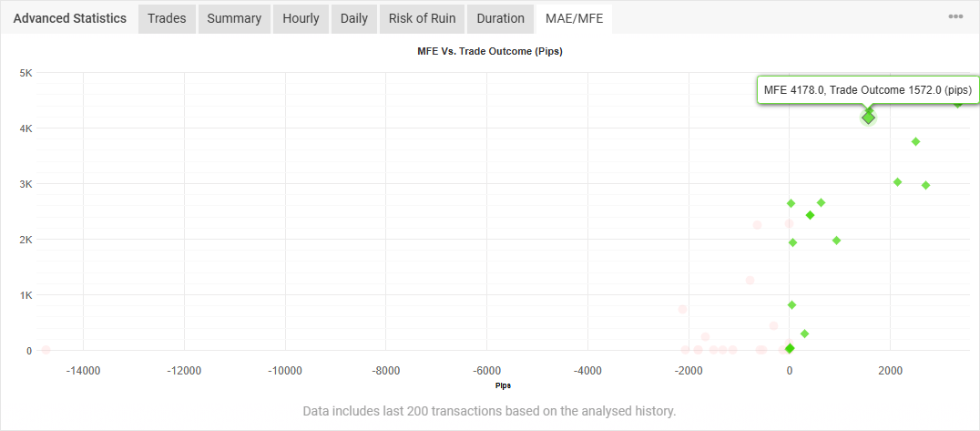Open the Summary tab
This screenshot has width=980, height=431.
234,18
